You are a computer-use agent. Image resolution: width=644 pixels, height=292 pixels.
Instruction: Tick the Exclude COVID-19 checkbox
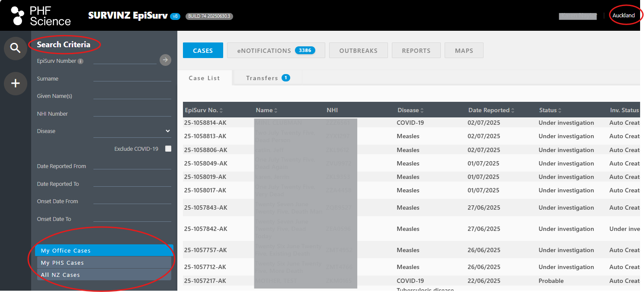(168, 149)
